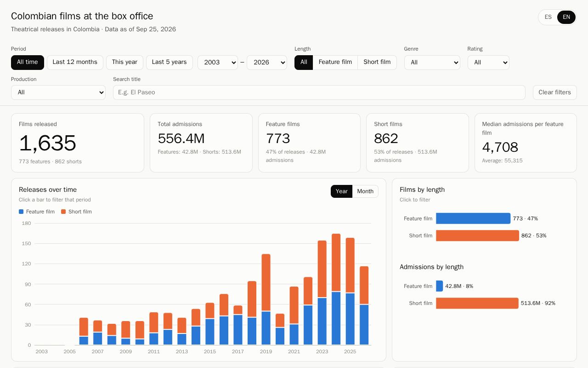Image resolution: width=588 pixels, height=368 pixels.
Task: Click the Feature film bar in Films by length
Action: pyautogui.click(x=473, y=218)
